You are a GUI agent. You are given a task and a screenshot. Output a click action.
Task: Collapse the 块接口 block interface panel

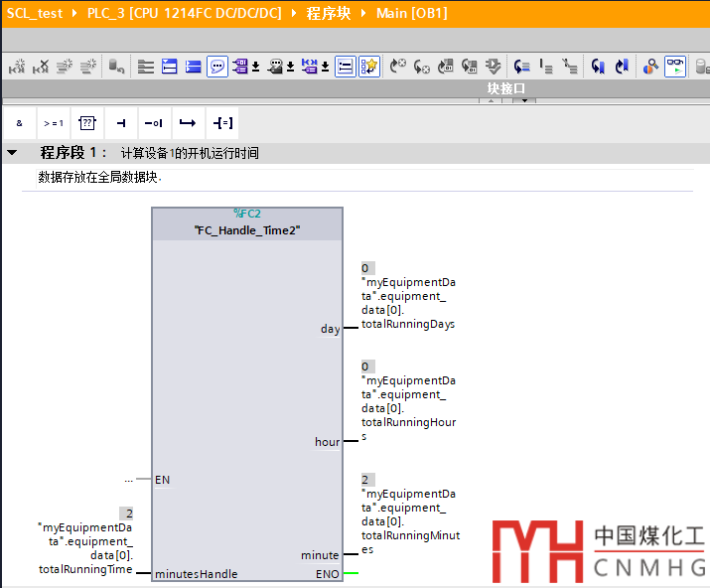491,100
